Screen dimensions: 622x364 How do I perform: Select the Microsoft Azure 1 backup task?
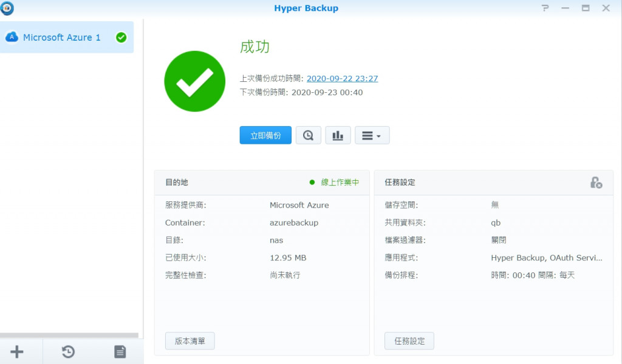[67, 37]
